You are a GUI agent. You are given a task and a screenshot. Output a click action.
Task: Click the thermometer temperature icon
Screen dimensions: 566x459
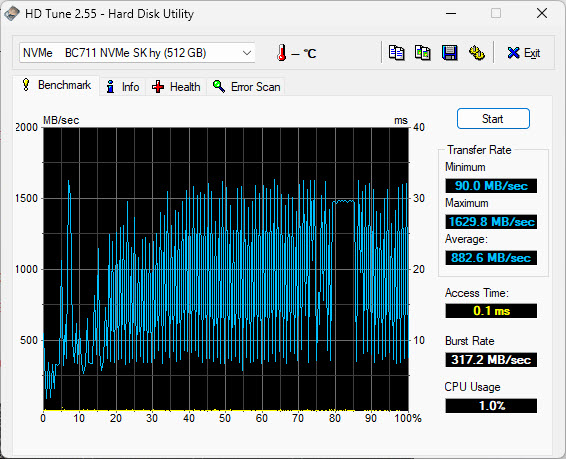pos(282,53)
